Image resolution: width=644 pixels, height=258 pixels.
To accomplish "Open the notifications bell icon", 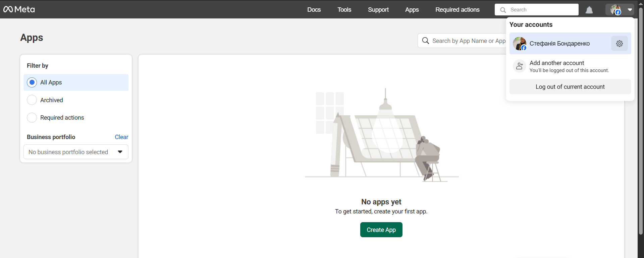I will [589, 10].
